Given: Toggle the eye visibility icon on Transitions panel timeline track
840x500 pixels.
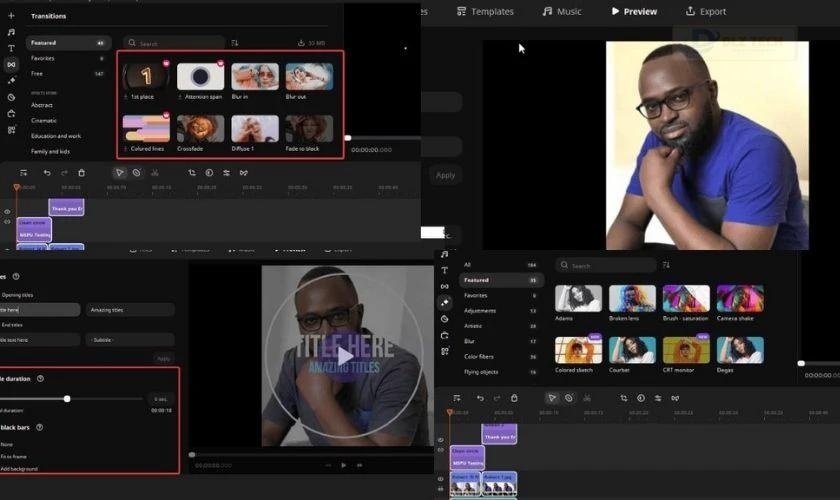Looking at the screenshot, I should pos(7,212).
